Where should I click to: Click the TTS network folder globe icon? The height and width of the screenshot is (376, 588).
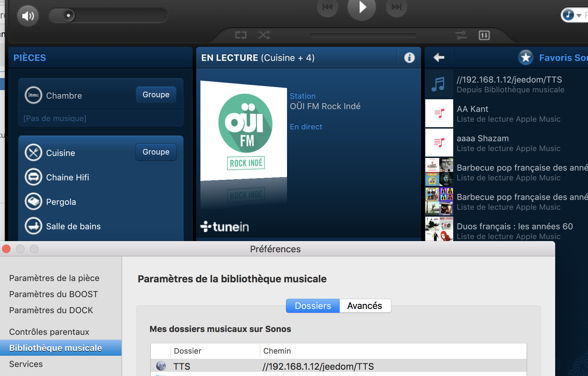point(161,366)
